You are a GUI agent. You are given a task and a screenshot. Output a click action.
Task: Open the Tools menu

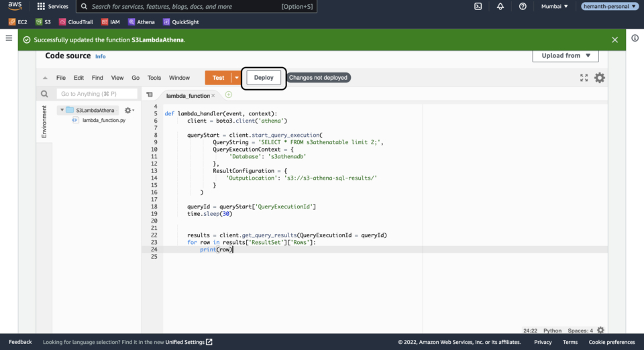[154, 78]
